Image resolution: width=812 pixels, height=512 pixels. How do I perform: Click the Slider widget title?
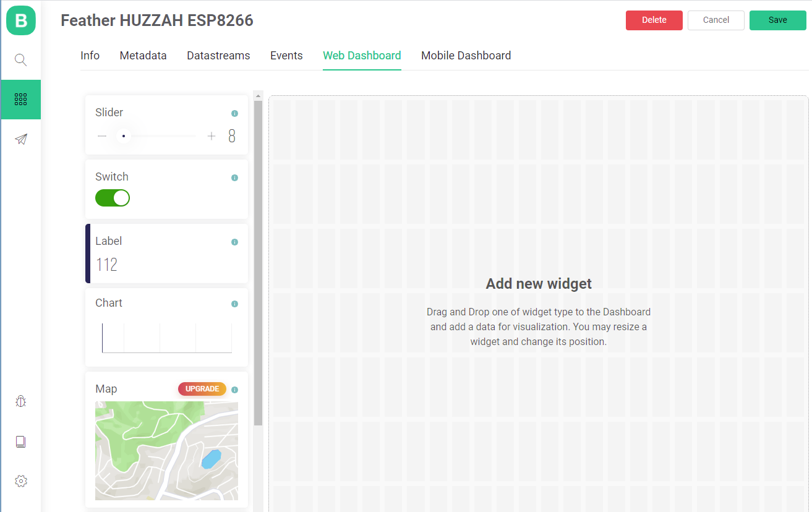(109, 113)
